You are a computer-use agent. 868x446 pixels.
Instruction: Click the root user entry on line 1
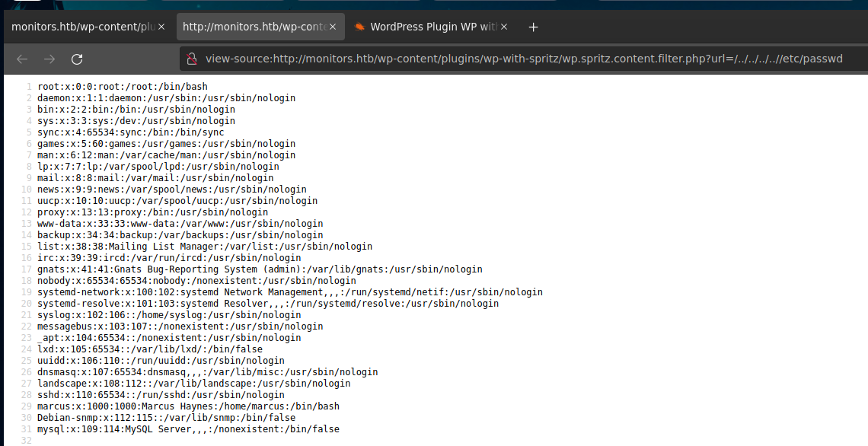tap(122, 87)
